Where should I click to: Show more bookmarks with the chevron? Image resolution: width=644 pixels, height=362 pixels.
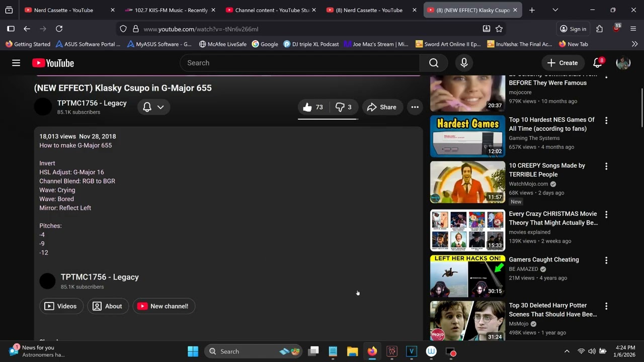[x=634, y=44]
